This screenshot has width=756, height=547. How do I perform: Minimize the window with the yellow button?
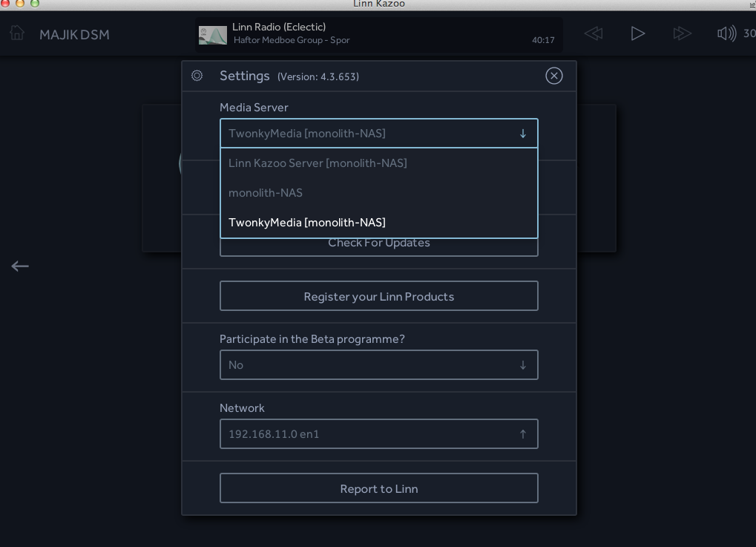pos(20,3)
